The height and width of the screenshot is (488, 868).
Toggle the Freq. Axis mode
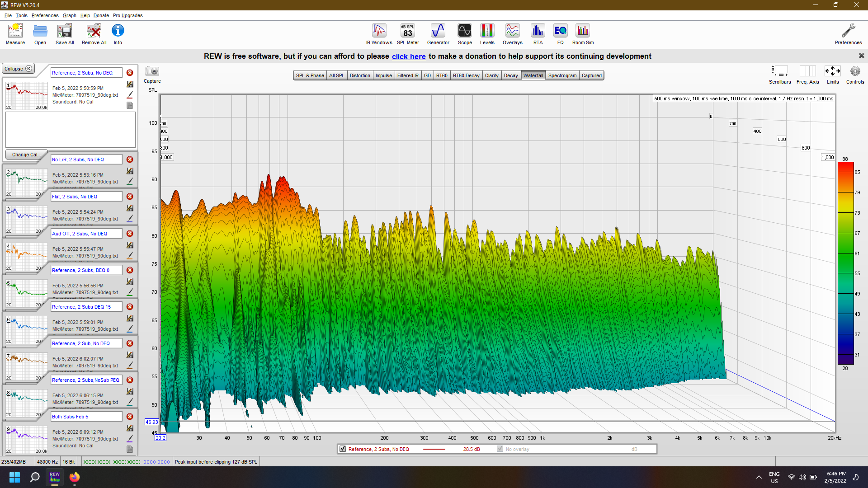click(x=807, y=75)
